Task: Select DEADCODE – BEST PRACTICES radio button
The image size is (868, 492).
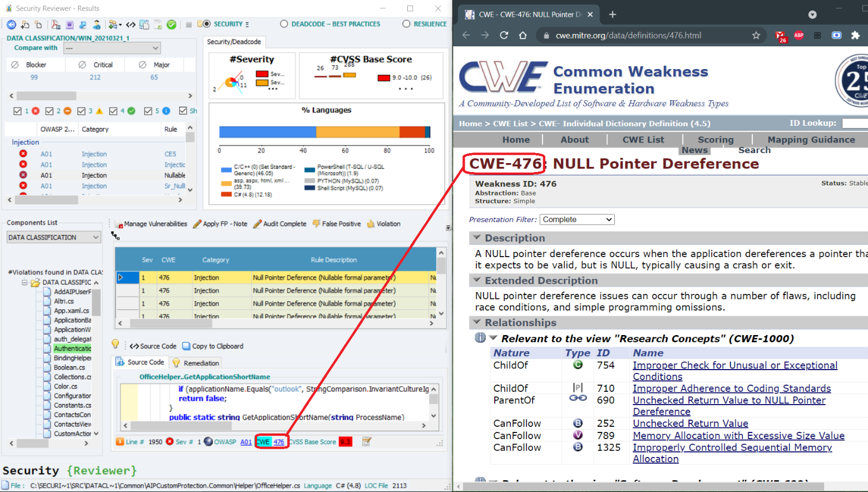Action: tap(284, 24)
